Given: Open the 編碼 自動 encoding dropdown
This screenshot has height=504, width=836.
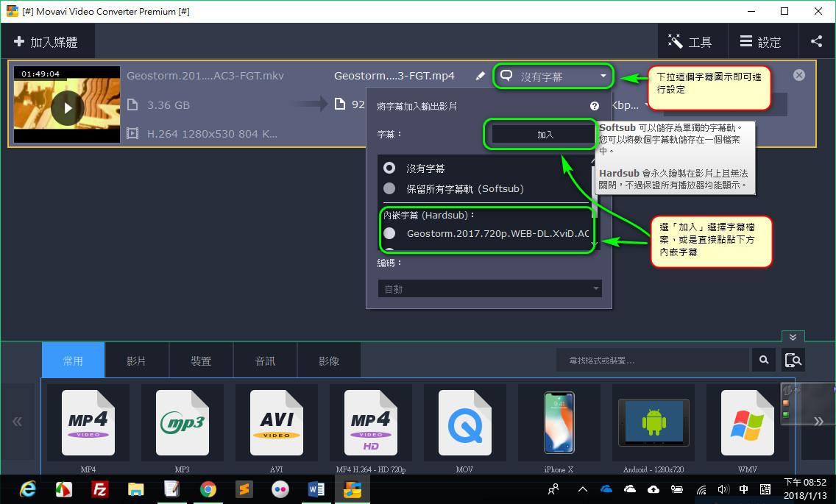Looking at the screenshot, I should [489, 288].
